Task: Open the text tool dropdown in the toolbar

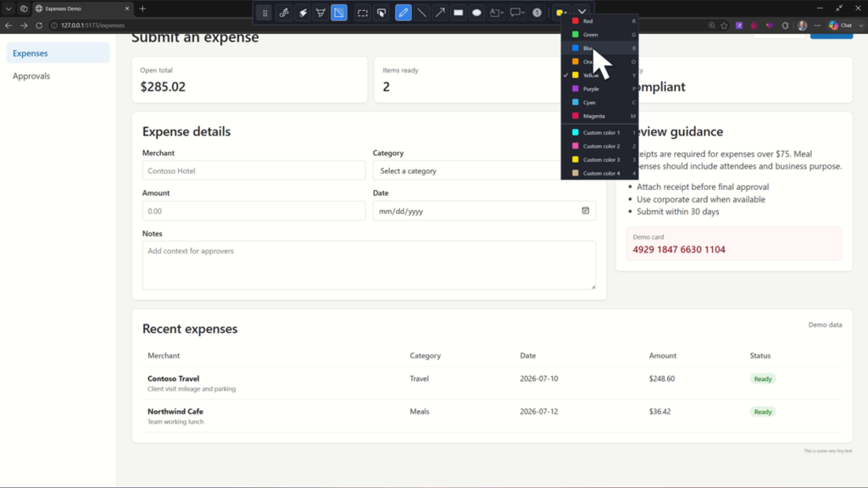Action: 496,13
